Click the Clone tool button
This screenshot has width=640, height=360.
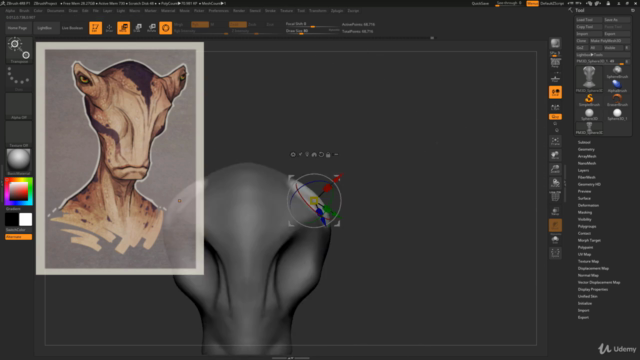(581, 41)
